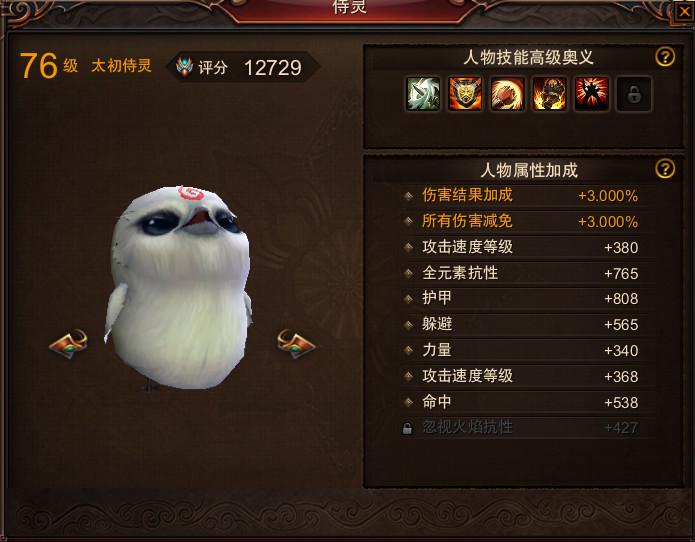695x542 pixels.
Task: Click the 评分 score emblem icon
Action: [x=184, y=66]
